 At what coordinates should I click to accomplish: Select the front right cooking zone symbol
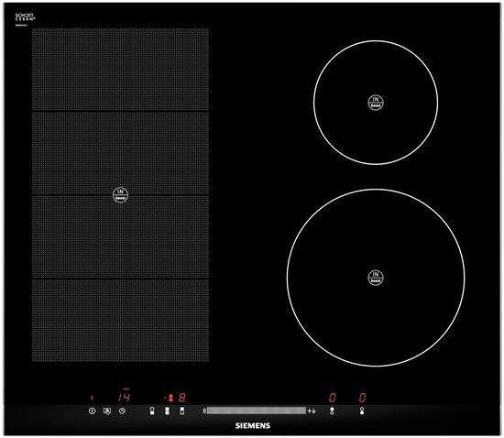point(362,411)
